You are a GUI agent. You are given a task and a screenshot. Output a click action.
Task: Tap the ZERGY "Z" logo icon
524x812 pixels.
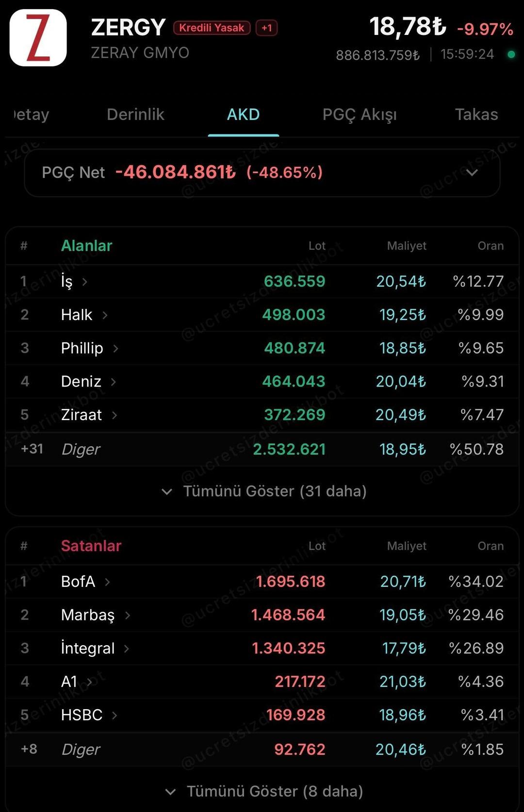click(39, 38)
